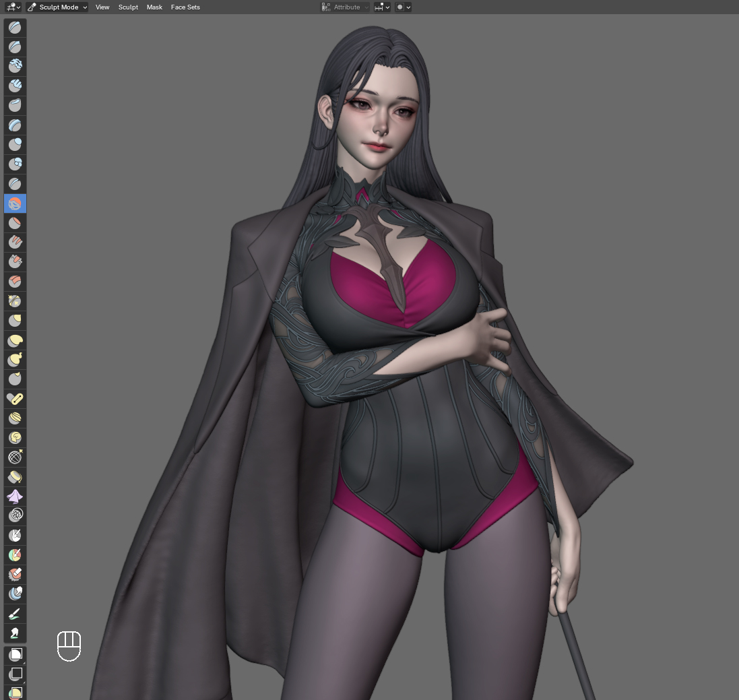The height and width of the screenshot is (700, 739).
Task: Select the Blob brush tool
Action: click(15, 164)
